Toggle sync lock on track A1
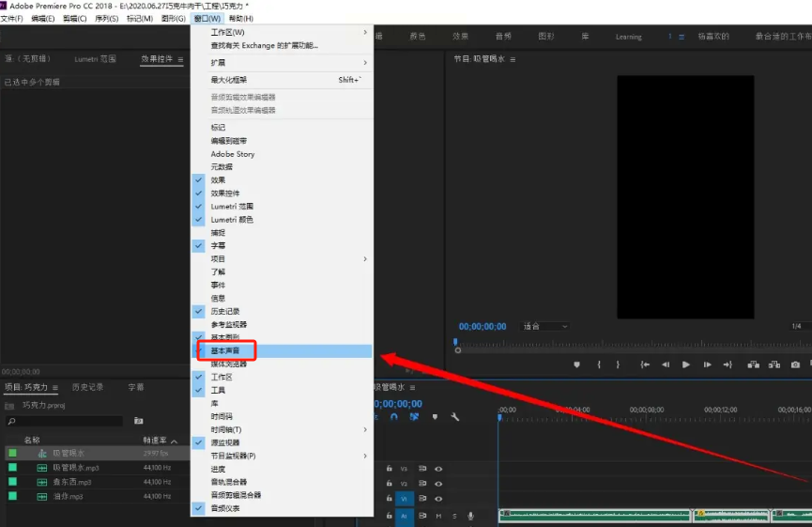 click(422, 516)
